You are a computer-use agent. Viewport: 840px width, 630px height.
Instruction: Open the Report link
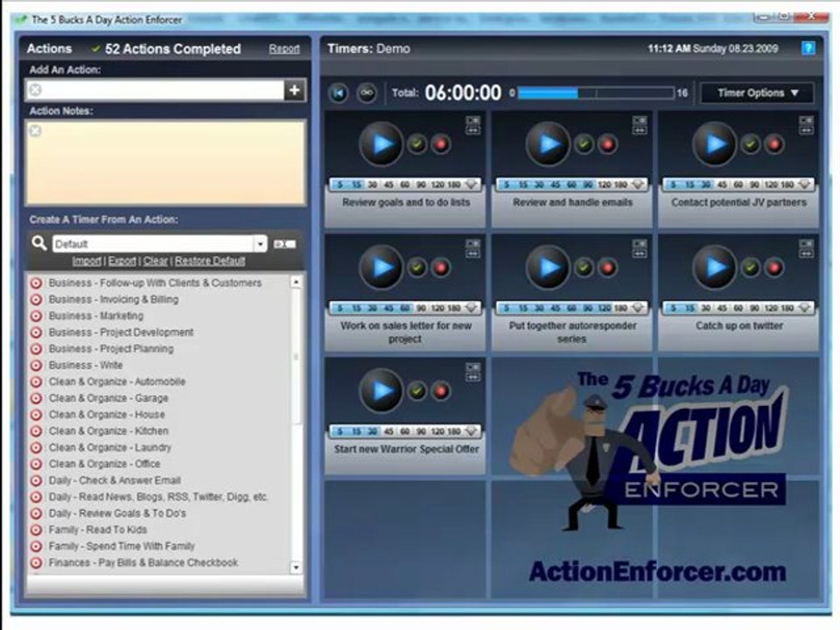click(x=283, y=49)
